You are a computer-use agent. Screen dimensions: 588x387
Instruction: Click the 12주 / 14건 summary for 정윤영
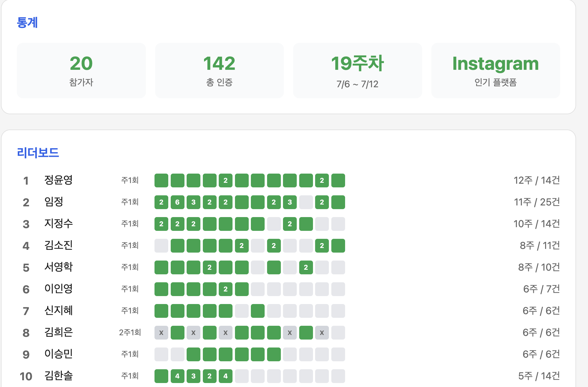537,180
